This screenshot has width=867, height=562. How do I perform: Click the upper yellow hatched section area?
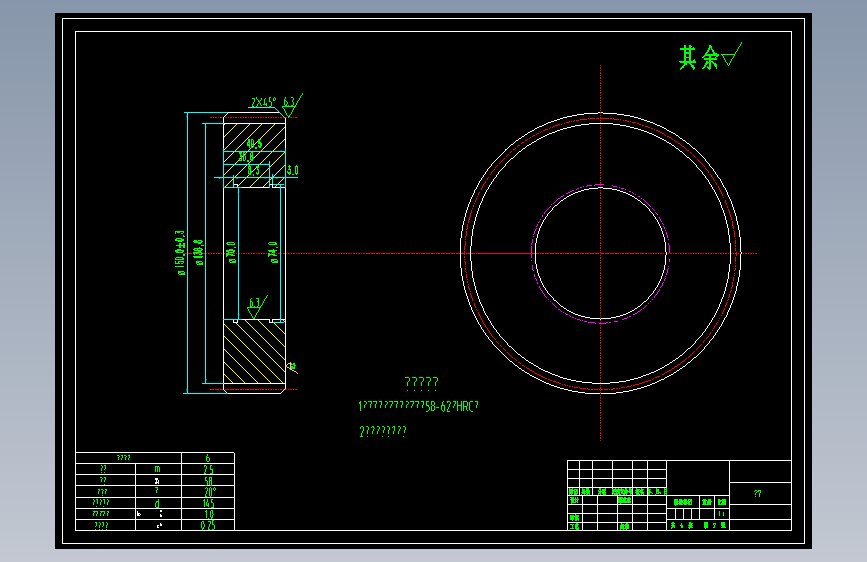[254, 155]
